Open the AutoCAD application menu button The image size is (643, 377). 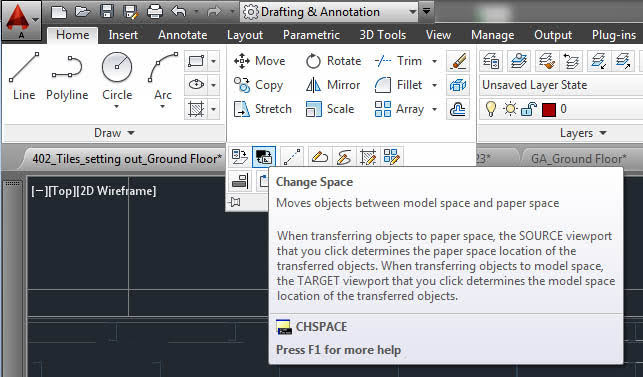[x=21, y=21]
